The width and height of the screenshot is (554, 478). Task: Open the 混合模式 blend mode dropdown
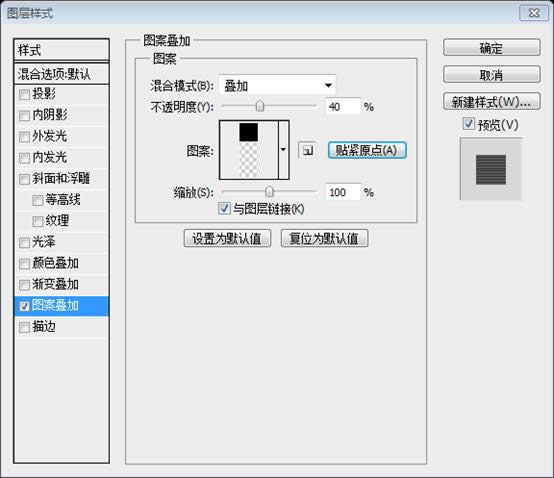277,85
